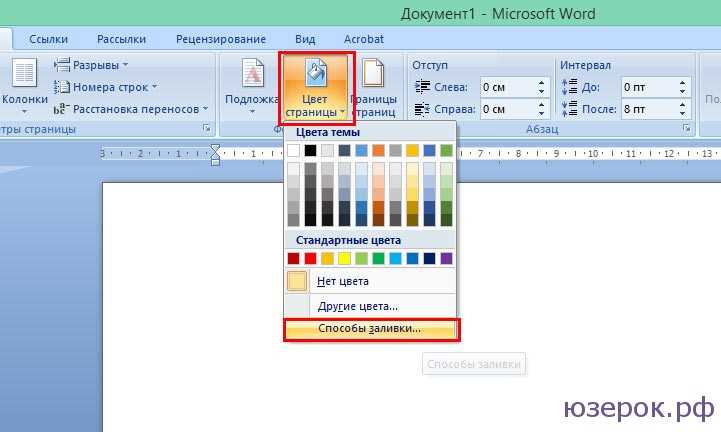Open the Абзац paragraph dialog launcher

pos(687,128)
